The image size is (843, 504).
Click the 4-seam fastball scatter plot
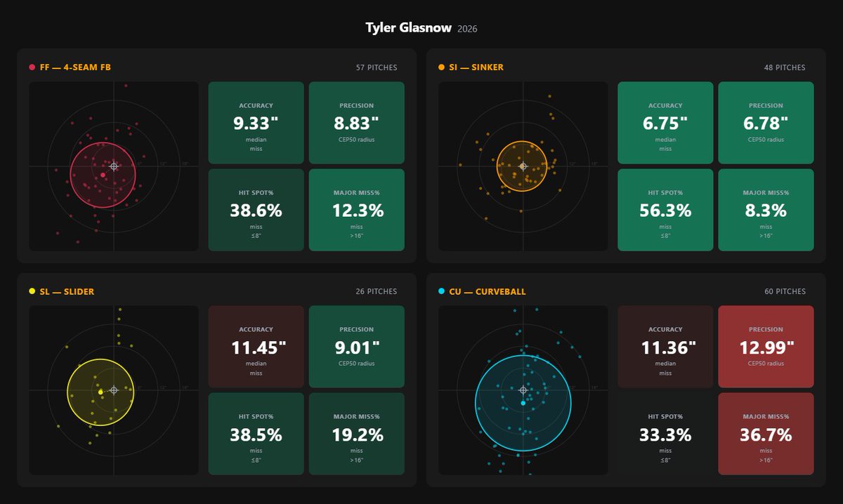(x=114, y=166)
